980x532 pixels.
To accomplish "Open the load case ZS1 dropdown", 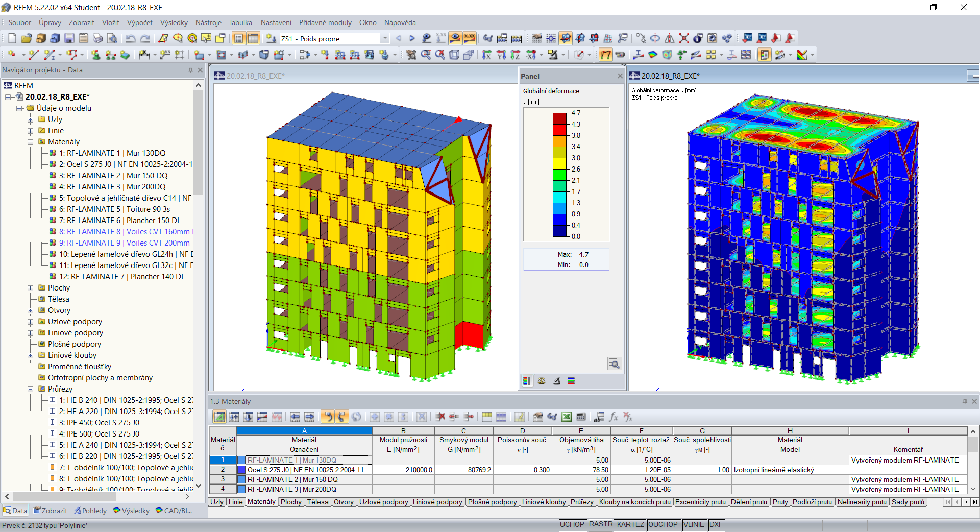I will 385,39.
